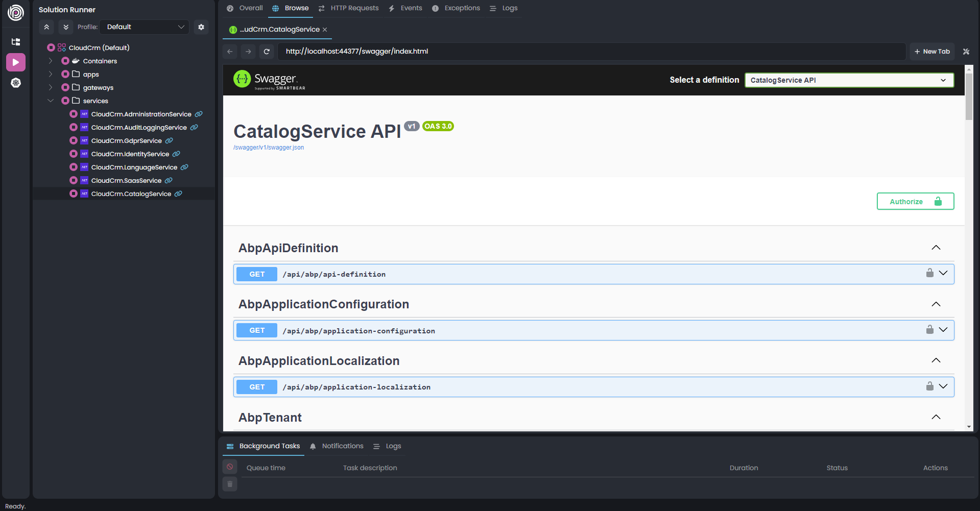980x511 pixels.
Task: Collapse the services folder in the solution tree
Action: point(51,101)
